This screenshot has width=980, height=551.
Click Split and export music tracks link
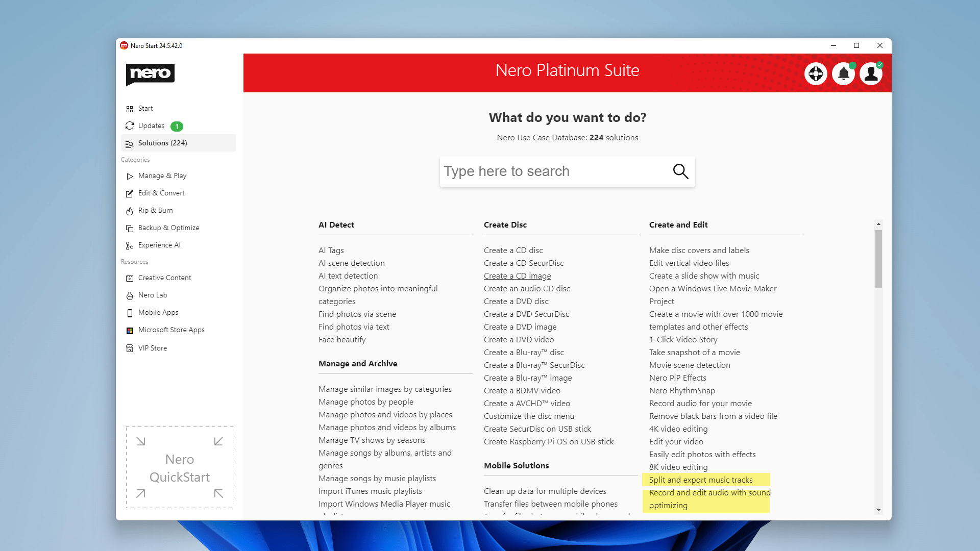pyautogui.click(x=701, y=480)
